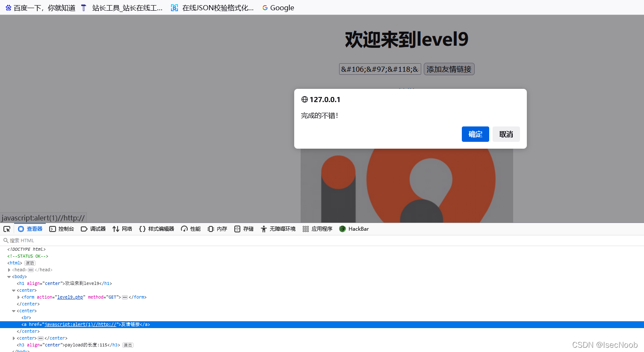Toggle the 溢出 overflow badge on the h3 node
The width and height of the screenshot is (644, 352).
pos(127,345)
